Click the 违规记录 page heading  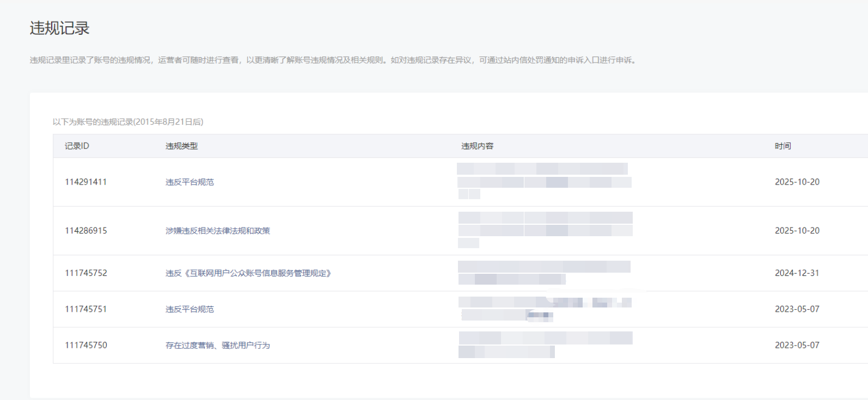click(x=59, y=28)
